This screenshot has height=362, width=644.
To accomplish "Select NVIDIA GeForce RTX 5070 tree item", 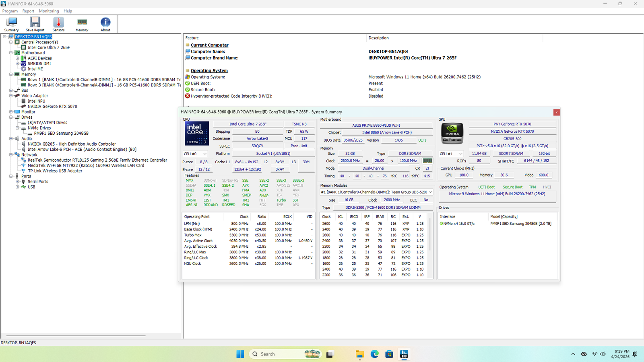I will click(x=52, y=107).
